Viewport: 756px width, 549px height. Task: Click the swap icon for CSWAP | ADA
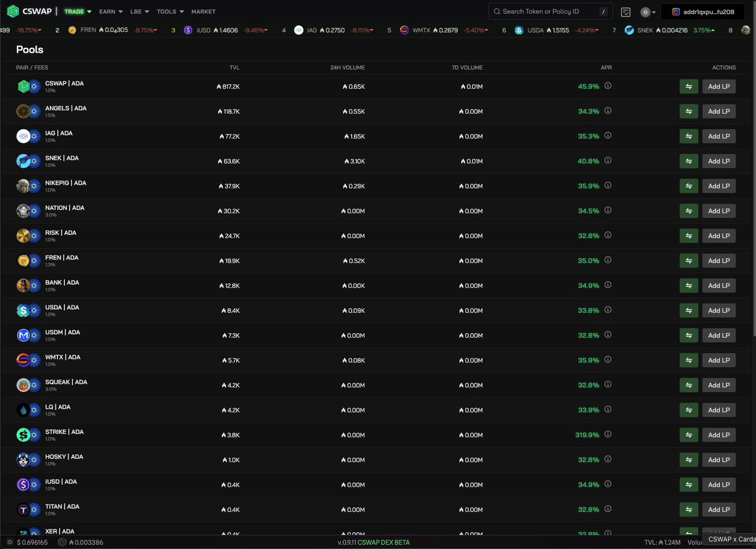[x=689, y=86]
